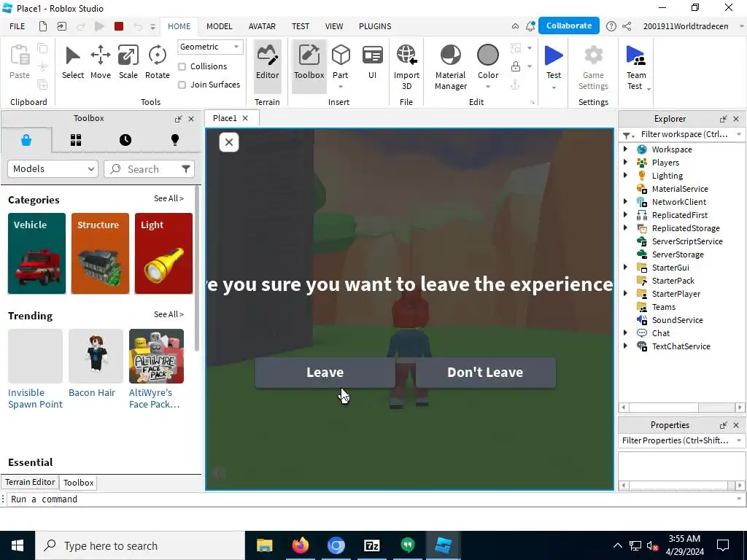747x560 pixels.
Task: Click the Color tool circle
Action: 488,55
